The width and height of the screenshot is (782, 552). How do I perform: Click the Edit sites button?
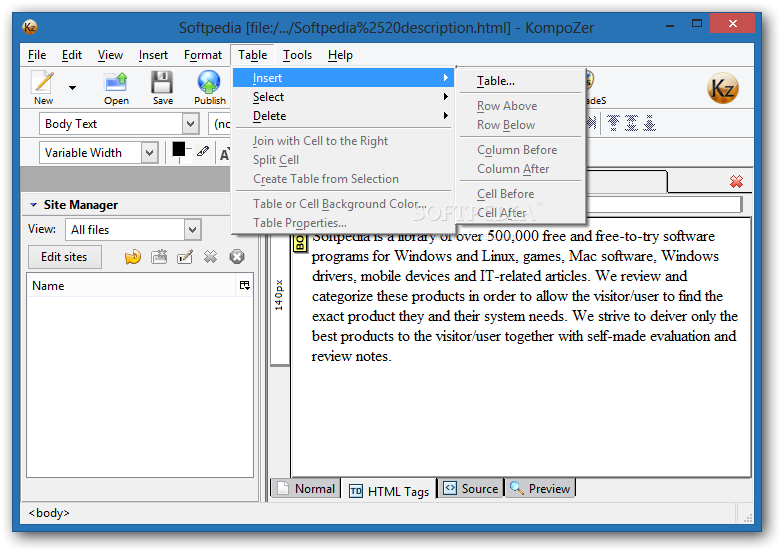click(x=64, y=257)
